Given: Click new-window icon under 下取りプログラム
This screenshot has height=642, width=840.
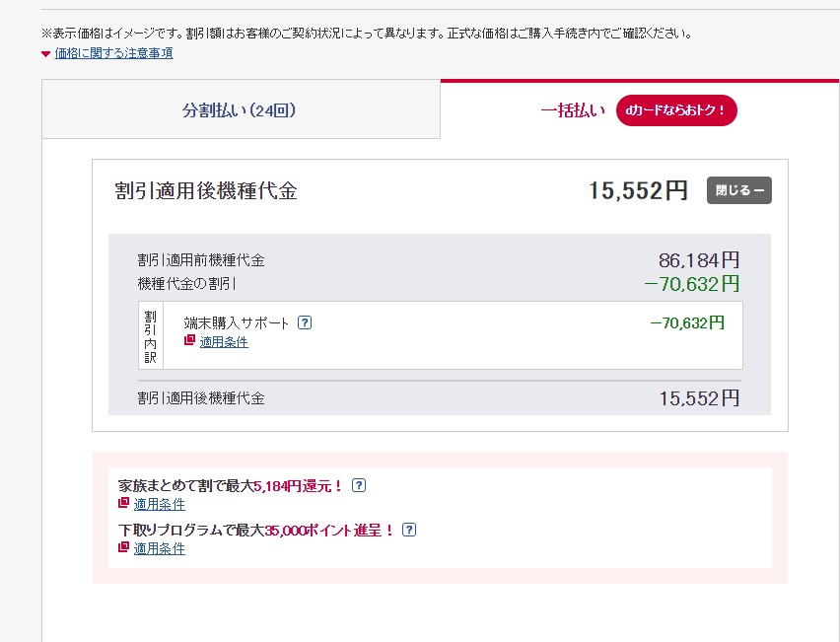Looking at the screenshot, I should pyautogui.click(x=124, y=548).
